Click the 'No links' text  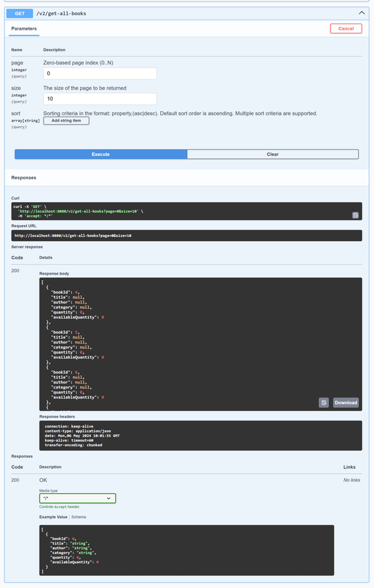(352, 480)
